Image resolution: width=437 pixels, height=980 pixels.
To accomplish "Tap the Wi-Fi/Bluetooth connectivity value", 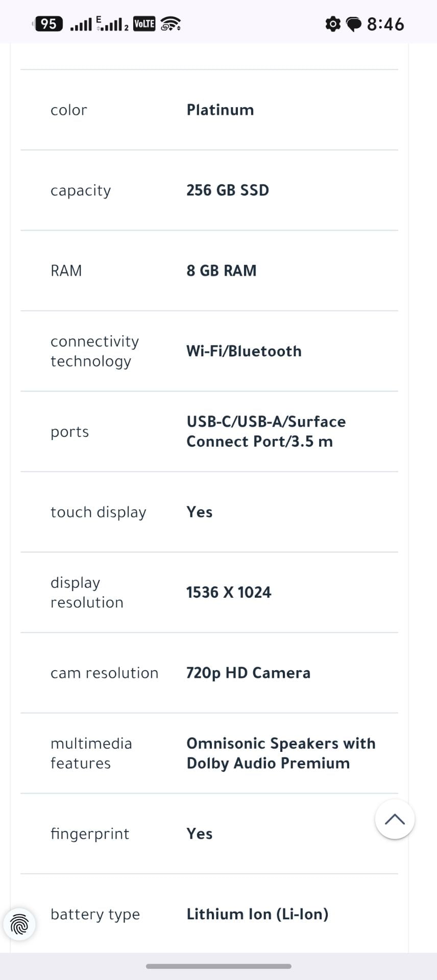I will (244, 351).
